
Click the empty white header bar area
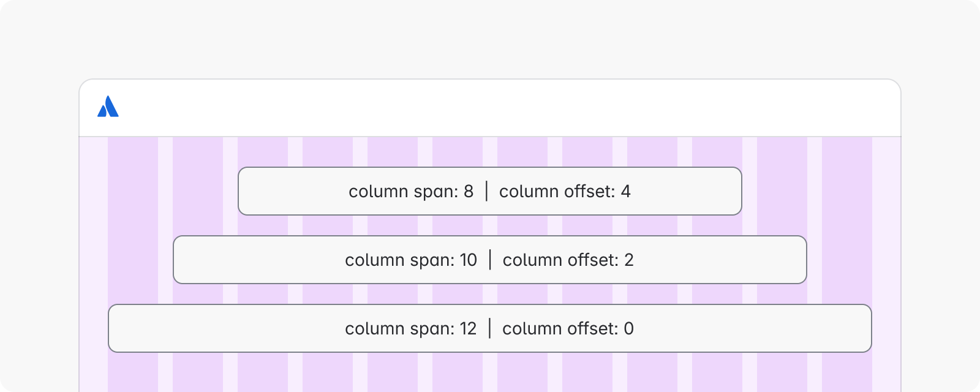click(x=490, y=108)
